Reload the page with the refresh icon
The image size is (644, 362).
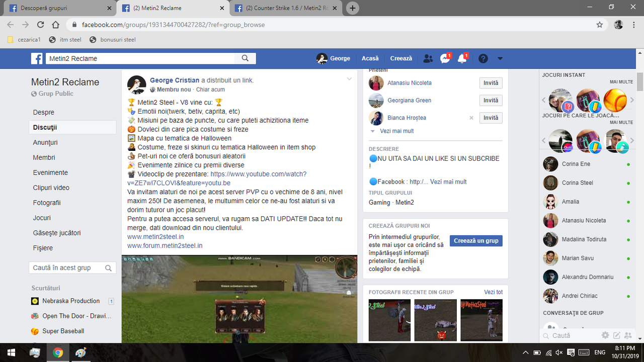click(41, 25)
